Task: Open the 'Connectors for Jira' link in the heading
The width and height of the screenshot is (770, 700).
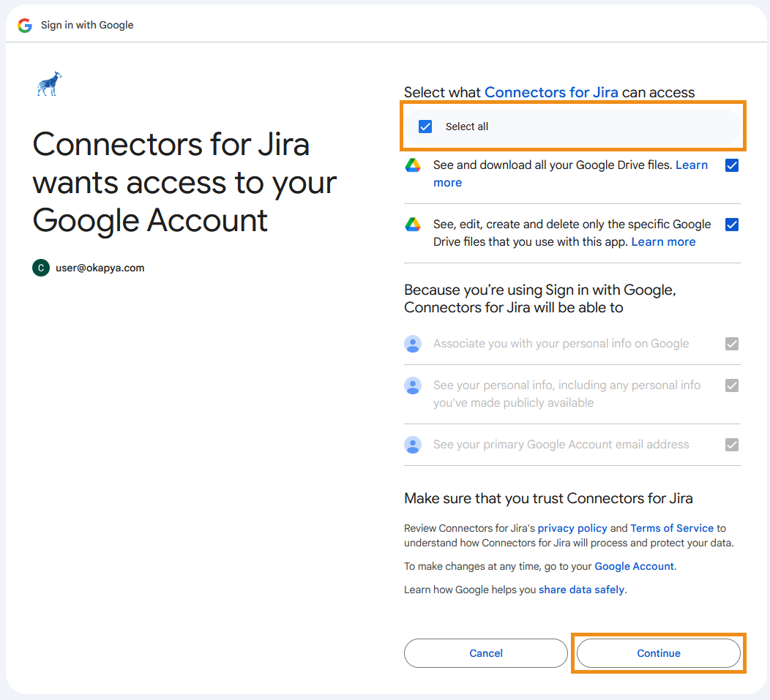Action: coord(551,92)
